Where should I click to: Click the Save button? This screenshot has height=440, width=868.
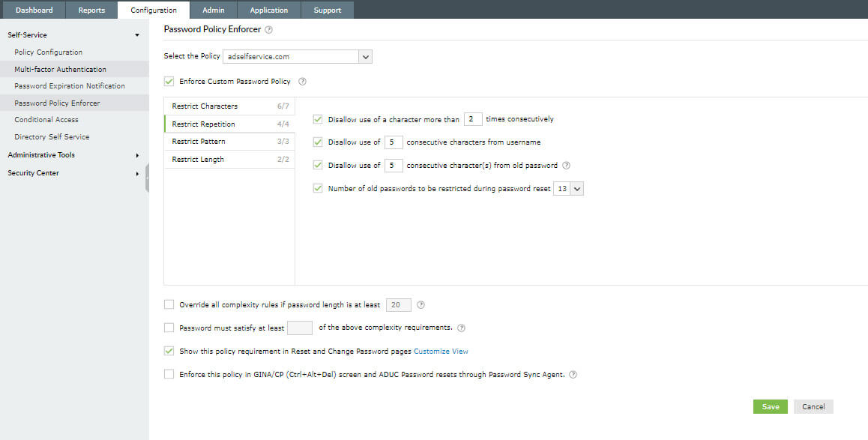(x=771, y=407)
